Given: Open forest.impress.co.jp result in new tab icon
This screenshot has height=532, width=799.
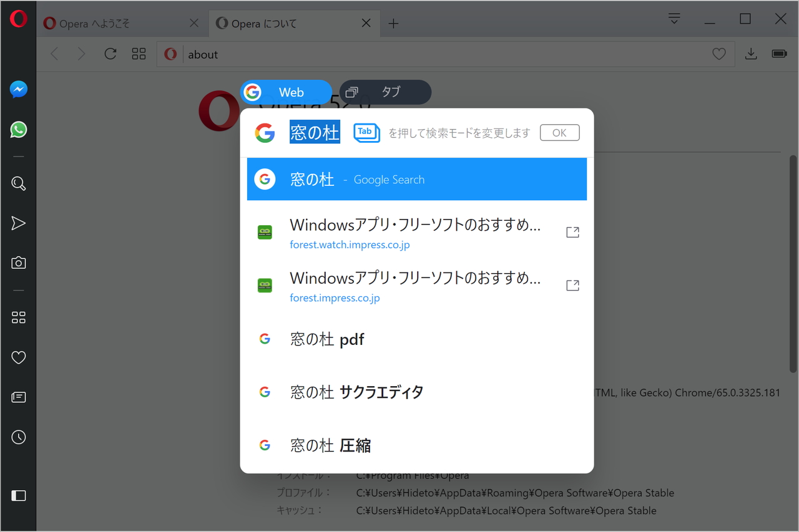Looking at the screenshot, I should tap(572, 285).
